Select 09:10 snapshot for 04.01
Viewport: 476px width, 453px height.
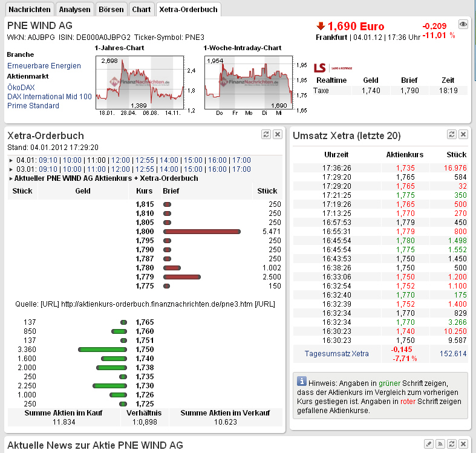[x=48, y=160]
